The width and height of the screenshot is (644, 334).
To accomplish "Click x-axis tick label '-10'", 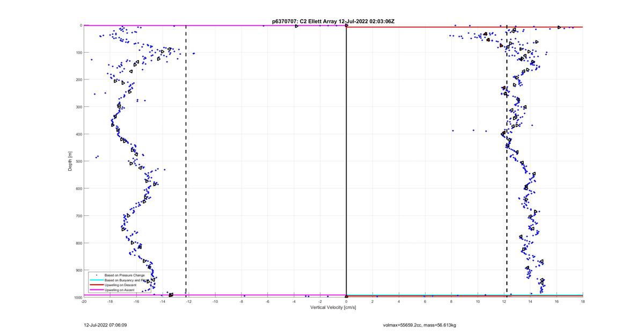I will coord(215,301).
